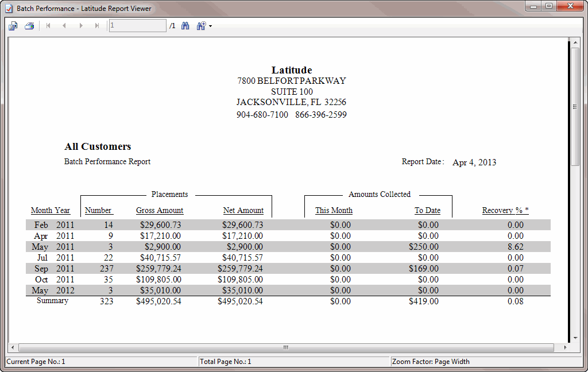
Task: Select the Export report icon
Action: point(13,25)
